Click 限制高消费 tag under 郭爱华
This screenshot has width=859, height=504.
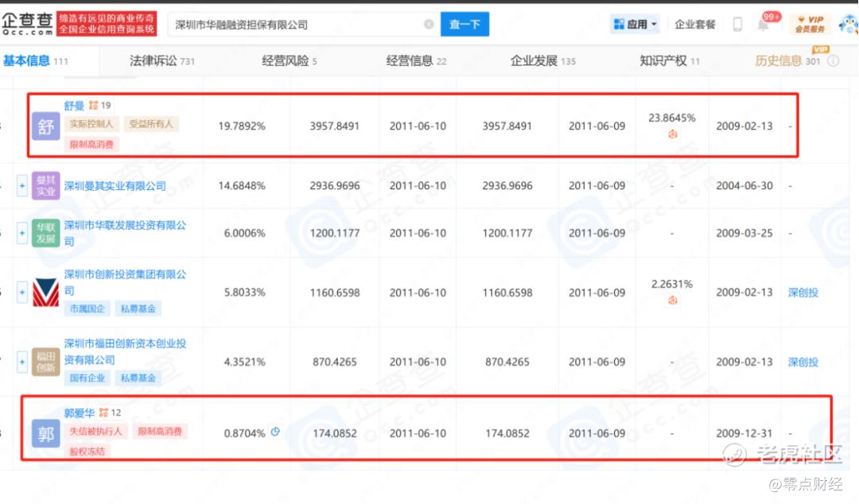[x=160, y=431]
